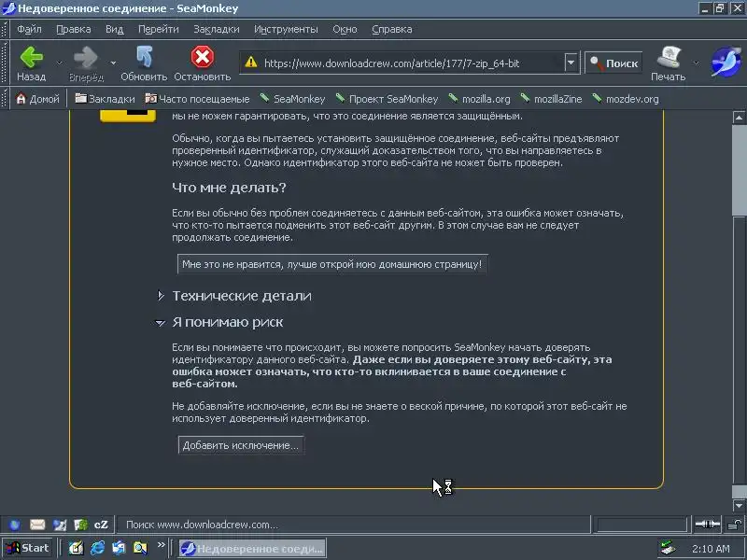Expand the Технические детали section
Image resolution: width=747 pixels, height=560 pixels.
pos(161,296)
